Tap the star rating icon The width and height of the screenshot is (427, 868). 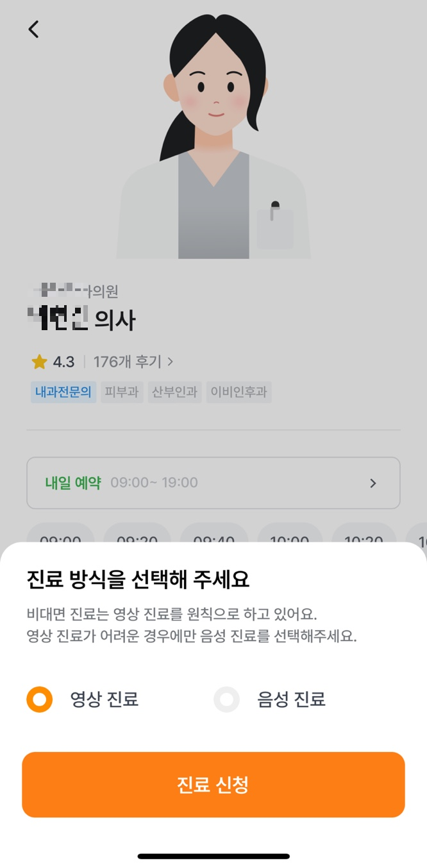[39, 361]
